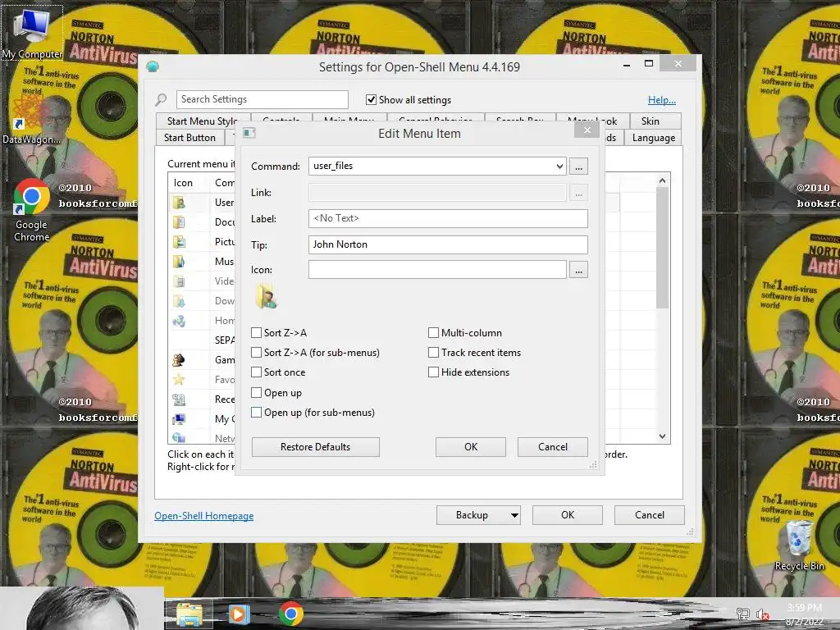Close the Edit Menu Item dialog
Screen dimensions: 840x630
[x=587, y=130]
